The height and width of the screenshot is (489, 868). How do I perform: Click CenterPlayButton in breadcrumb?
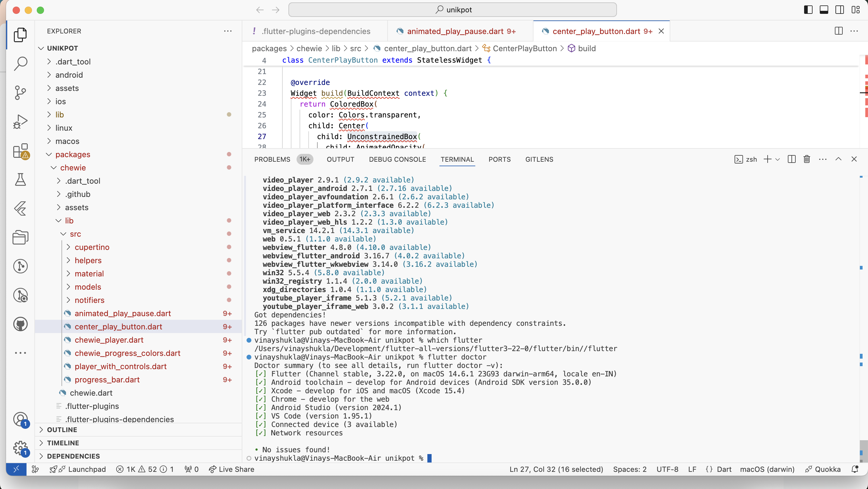coord(524,48)
